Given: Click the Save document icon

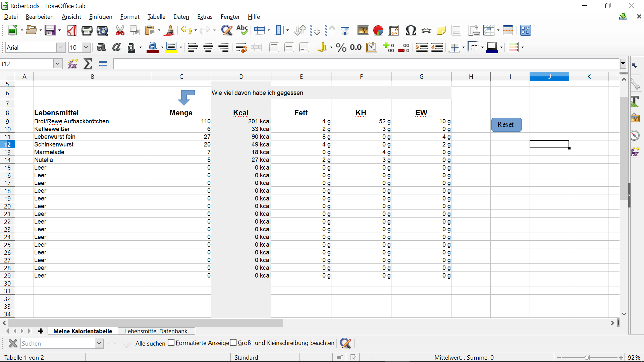Looking at the screenshot, I should tap(50, 31).
